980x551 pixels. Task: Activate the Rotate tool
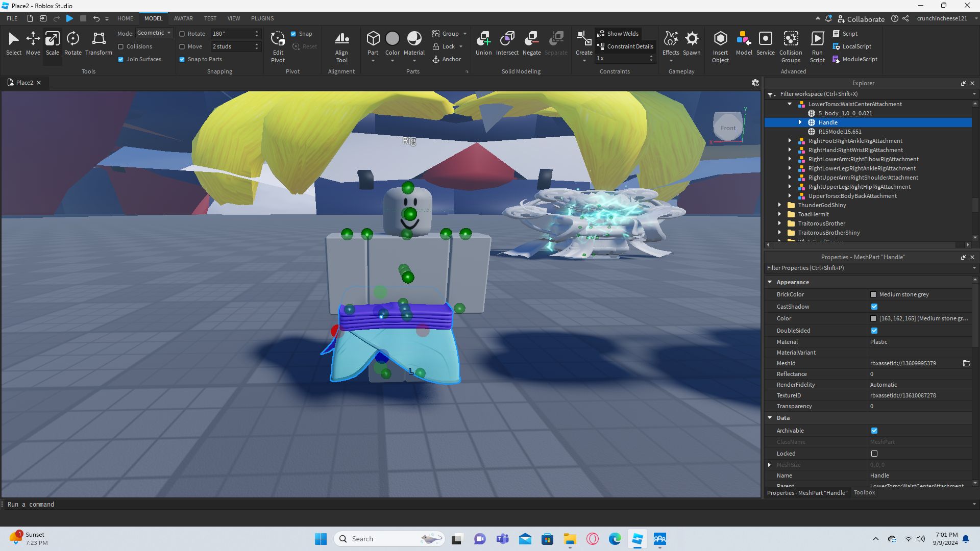72,43
